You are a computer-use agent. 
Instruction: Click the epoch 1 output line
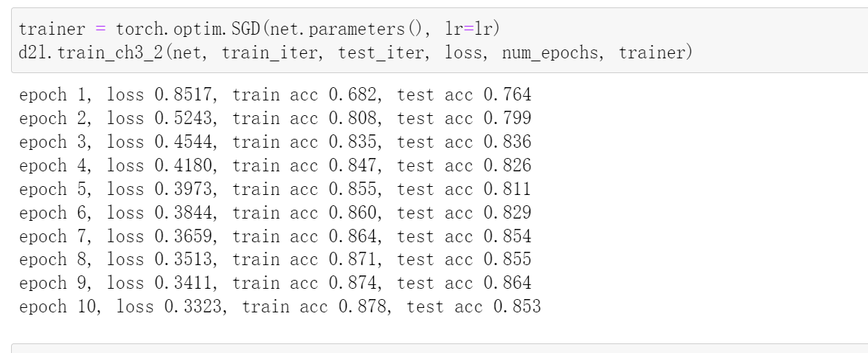click(275, 95)
